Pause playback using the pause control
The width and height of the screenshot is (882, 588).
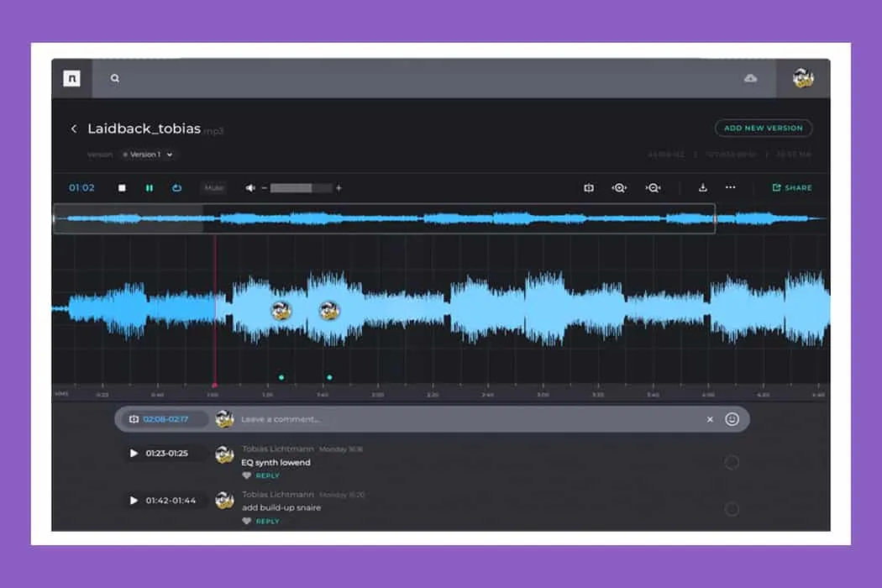point(150,187)
